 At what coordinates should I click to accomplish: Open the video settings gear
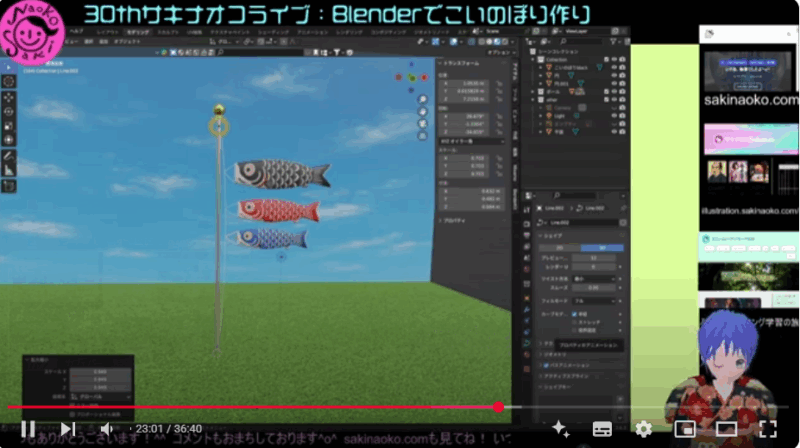click(644, 429)
